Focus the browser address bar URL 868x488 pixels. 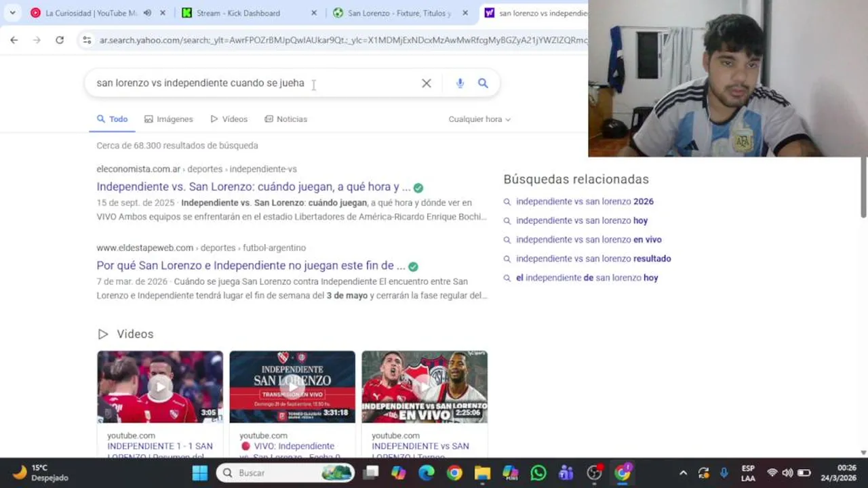[x=343, y=40]
